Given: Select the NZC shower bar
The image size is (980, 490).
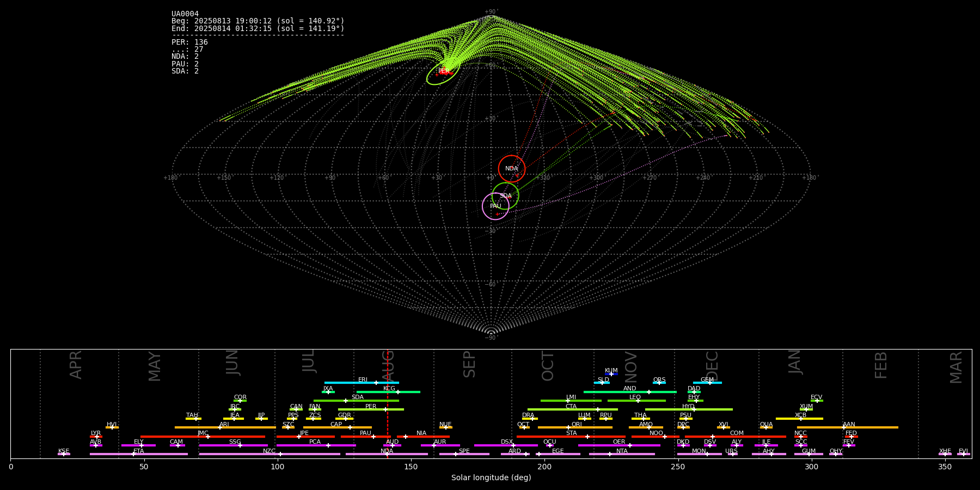Looking at the screenshot, I should click(269, 454).
